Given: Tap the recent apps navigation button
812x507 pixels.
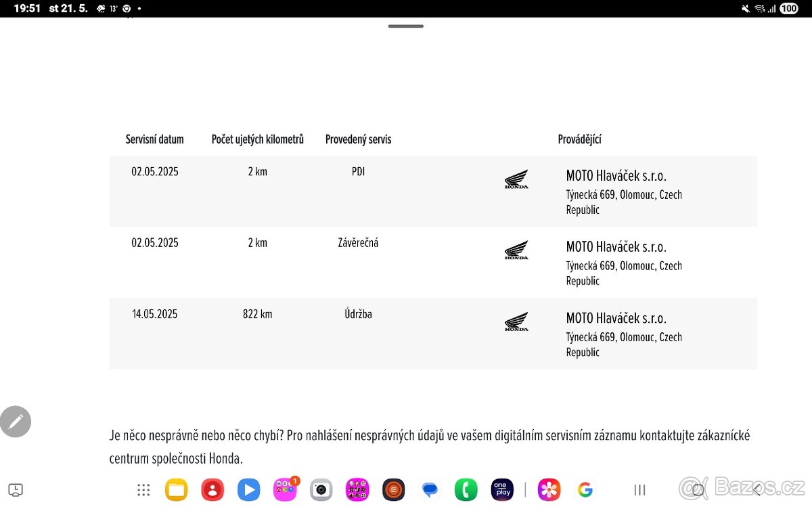Looking at the screenshot, I should [639, 489].
